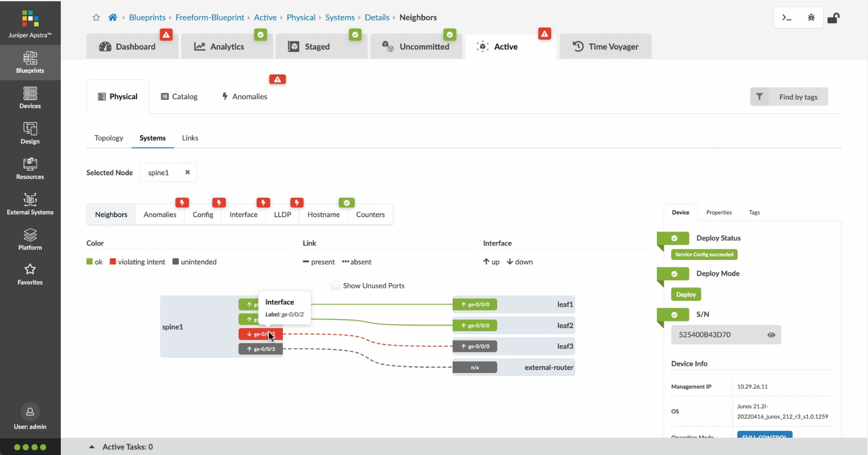Switch to the Catalog tab
868x455 pixels.
pos(179,97)
